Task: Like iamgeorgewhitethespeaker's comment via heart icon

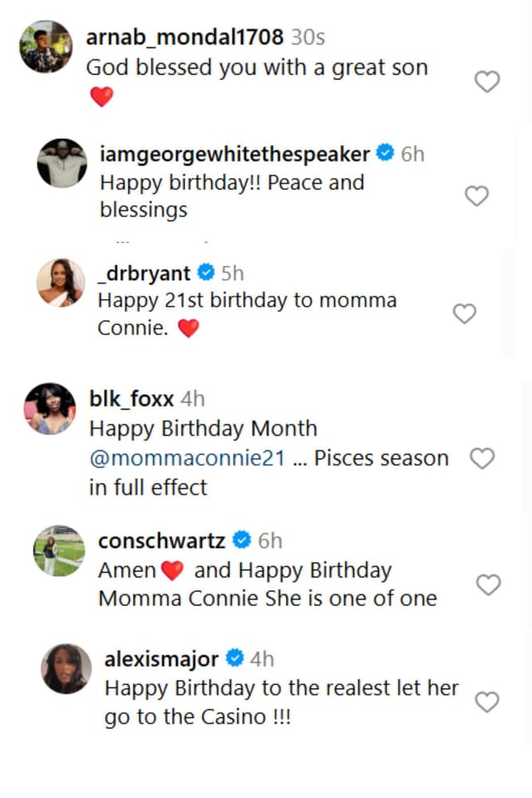Action: (476, 196)
